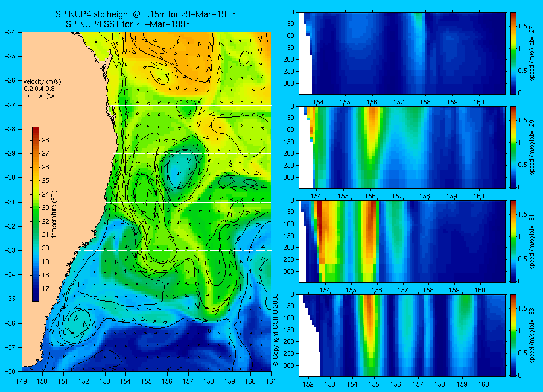The image size is (543, 392).
Task: Click the 151 longitude label under the map
Action: pos(63,381)
